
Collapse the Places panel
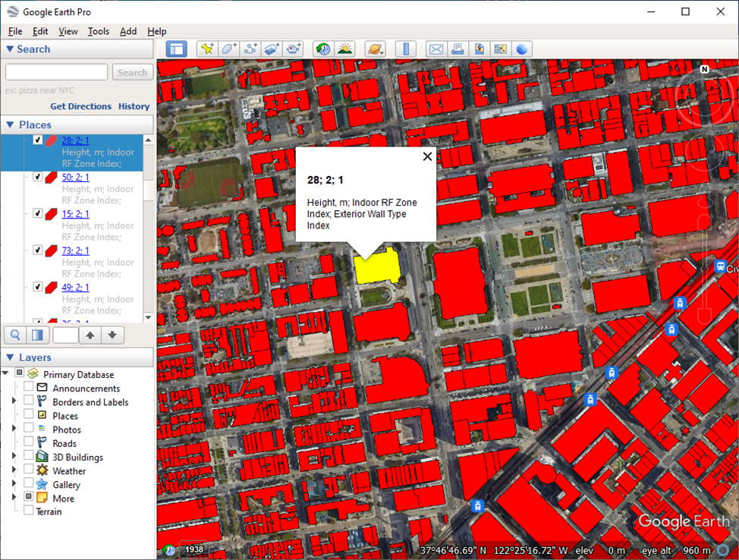pos(10,125)
